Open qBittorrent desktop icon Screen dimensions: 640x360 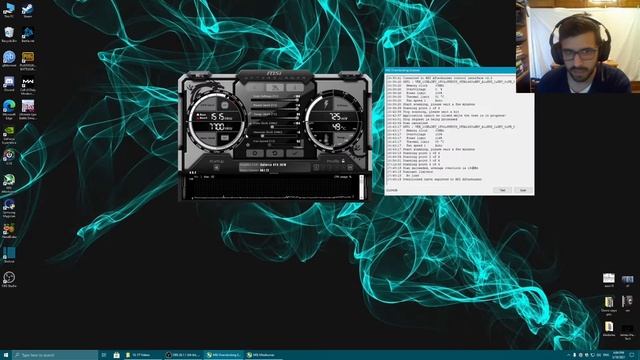pyautogui.click(x=9, y=59)
